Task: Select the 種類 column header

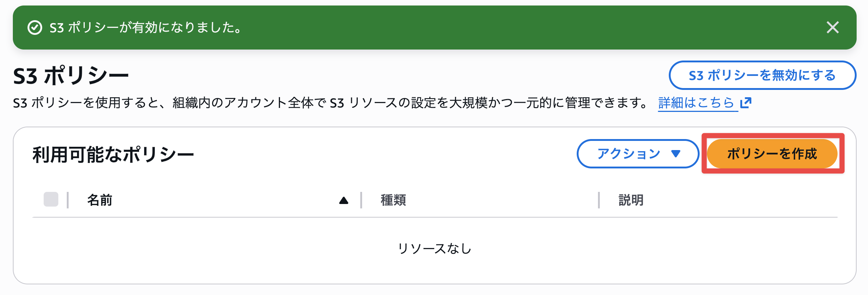Action: 393,200
